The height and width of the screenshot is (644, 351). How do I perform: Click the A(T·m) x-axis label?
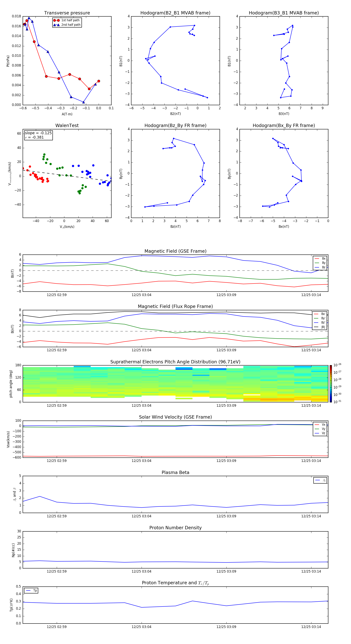[x=67, y=114]
